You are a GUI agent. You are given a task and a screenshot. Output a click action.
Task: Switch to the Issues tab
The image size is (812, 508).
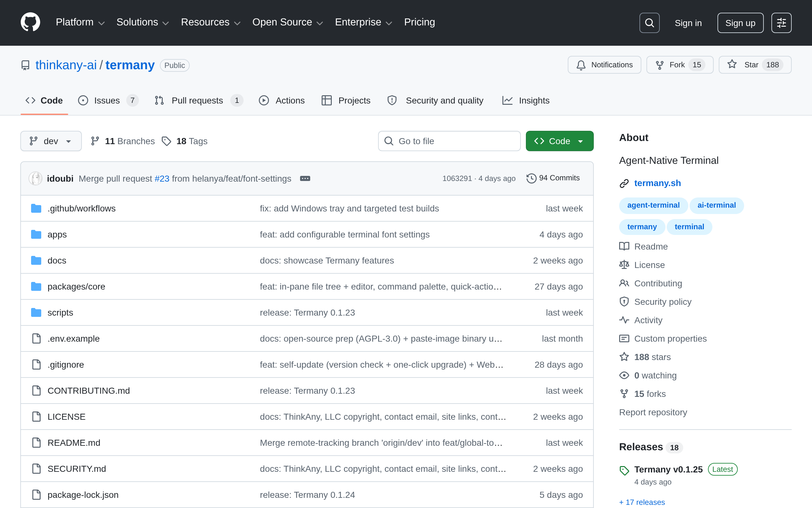(x=108, y=100)
